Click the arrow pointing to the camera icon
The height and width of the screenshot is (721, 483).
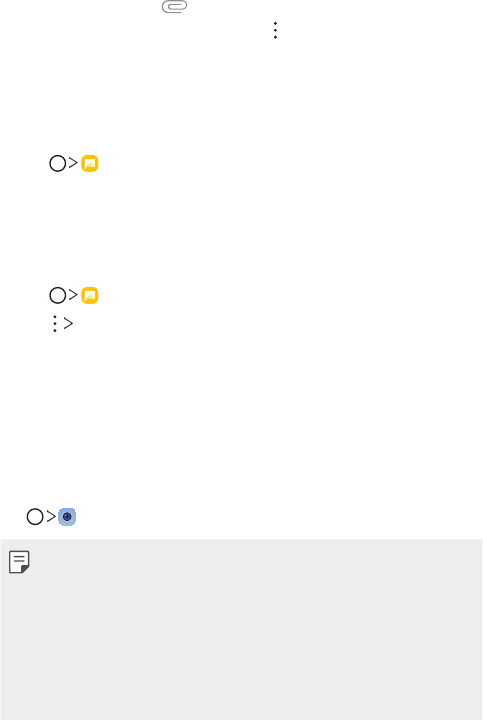(x=51, y=516)
